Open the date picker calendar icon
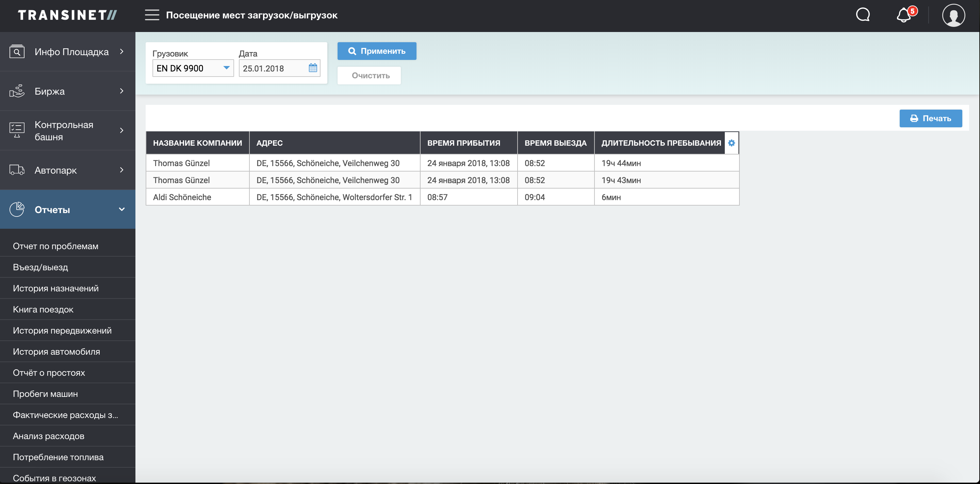980x484 pixels. coord(313,68)
